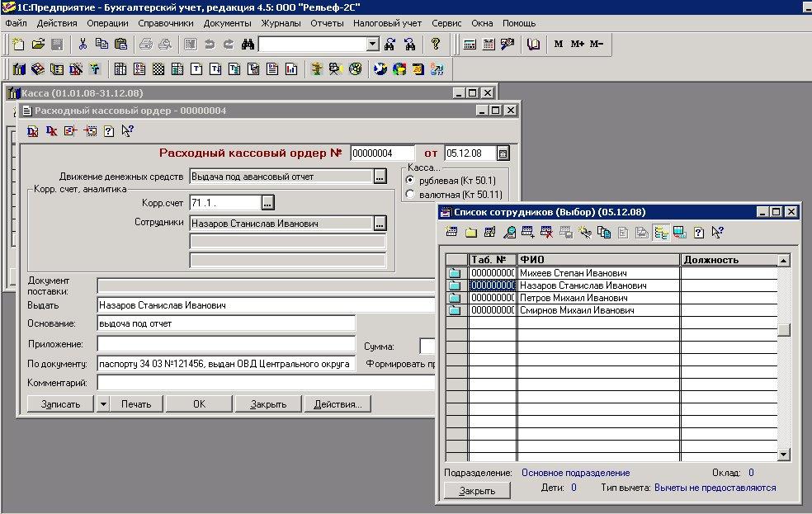812x514 pixels.
Task: Click employee list scrollbar down arrow
Action: pyautogui.click(x=783, y=455)
